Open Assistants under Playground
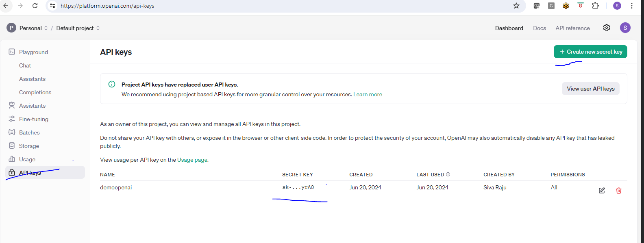The height and width of the screenshot is (243, 644). [x=32, y=79]
